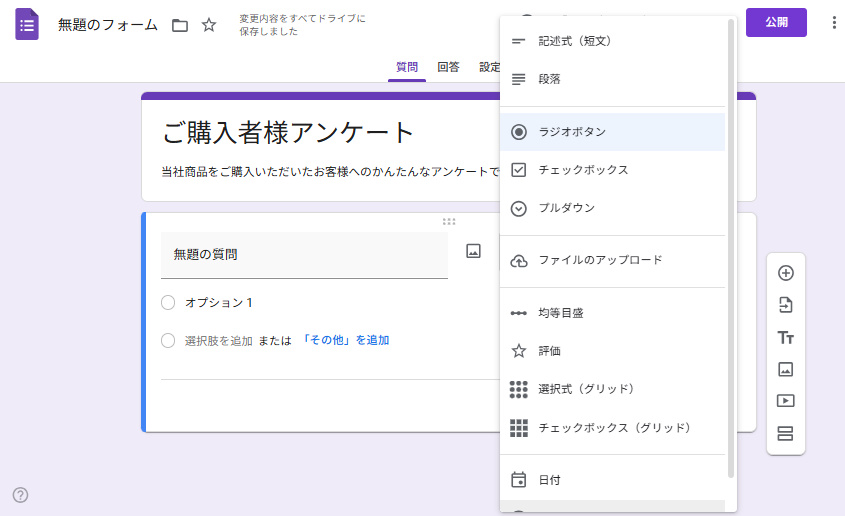Open the help question mark icon
845x516 pixels.
pos(20,494)
